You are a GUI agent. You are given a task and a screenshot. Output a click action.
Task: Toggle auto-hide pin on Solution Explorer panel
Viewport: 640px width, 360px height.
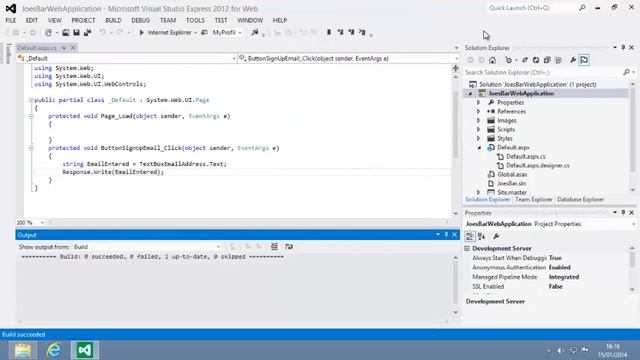(623, 48)
